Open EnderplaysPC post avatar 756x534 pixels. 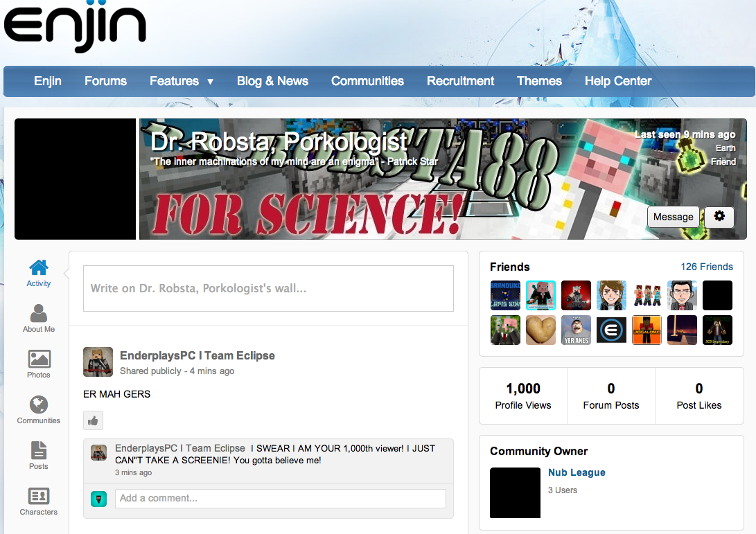click(x=98, y=362)
